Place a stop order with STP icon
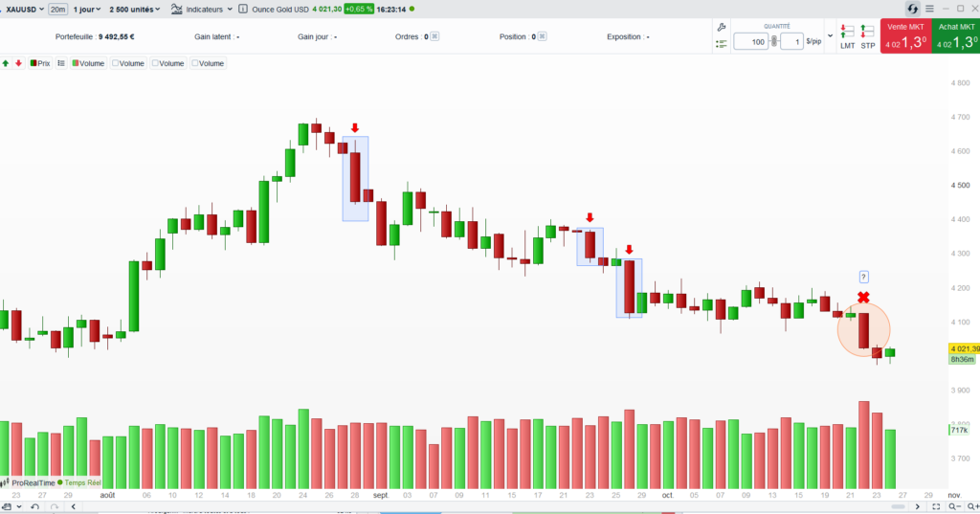This screenshot has height=514, width=980. pos(867,37)
